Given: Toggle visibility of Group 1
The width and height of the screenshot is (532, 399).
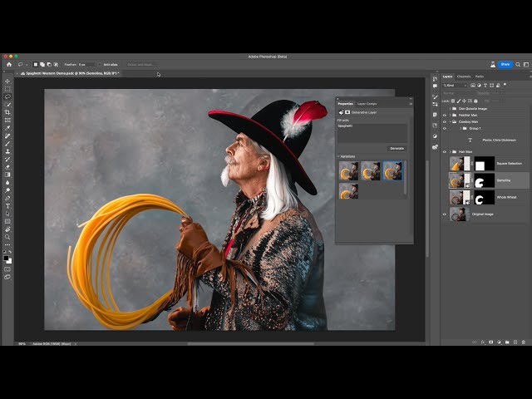Looking at the screenshot, I should (445, 129).
